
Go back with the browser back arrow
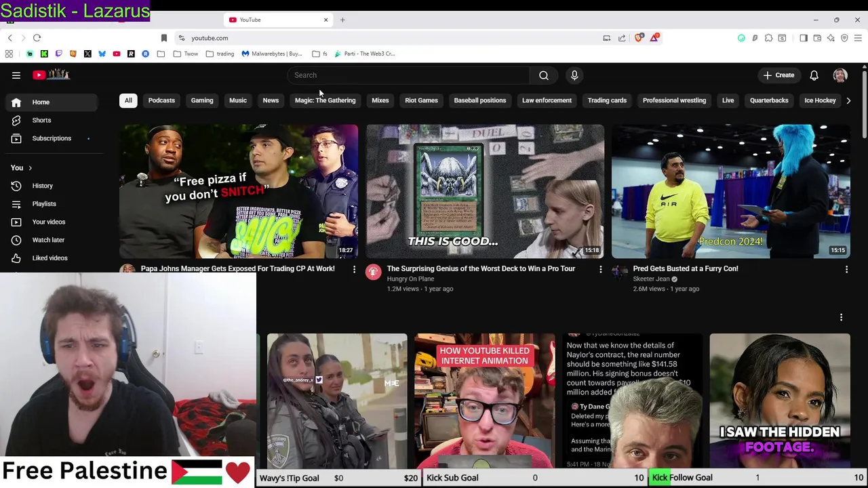point(10,38)
